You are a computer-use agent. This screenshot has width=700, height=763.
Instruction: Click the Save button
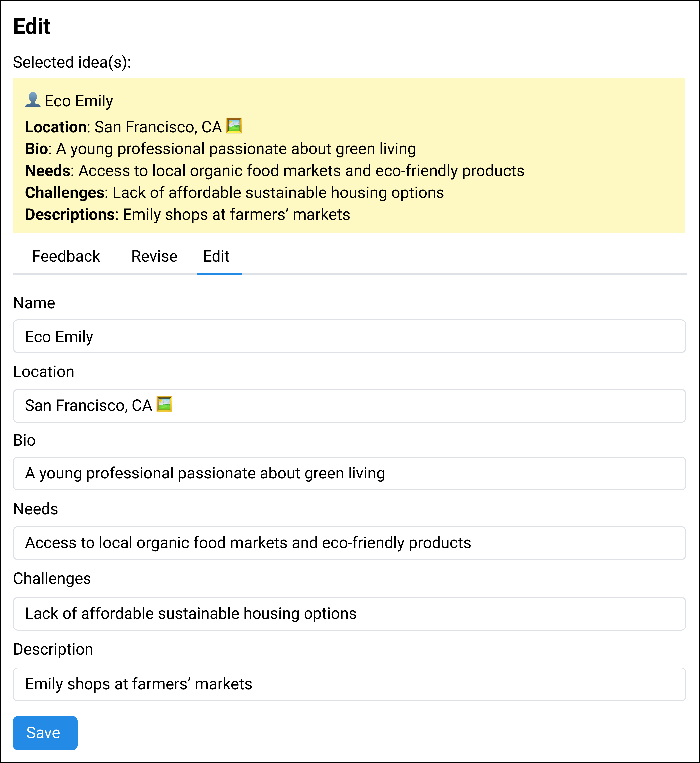coord(45,733)
